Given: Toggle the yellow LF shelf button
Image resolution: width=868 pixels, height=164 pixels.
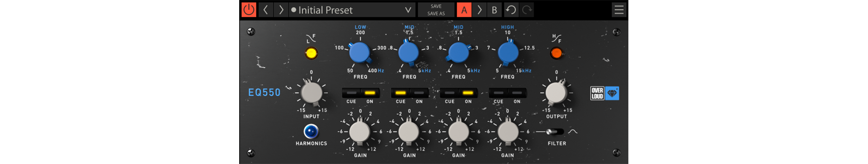Looking at the screenshot, I should (311, 53).
